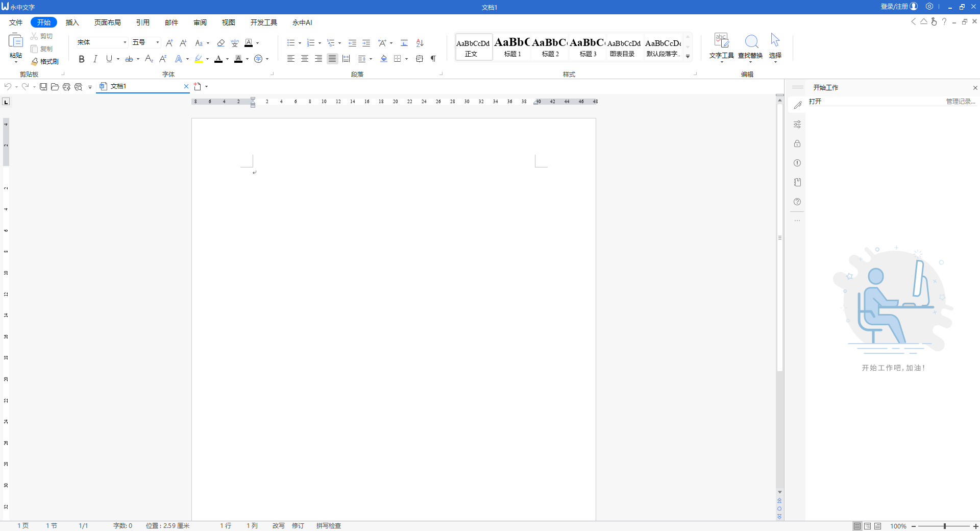Decrease paragraph indent
The width and height of the screenshot is (980, 531).
[x=352, y=43]
